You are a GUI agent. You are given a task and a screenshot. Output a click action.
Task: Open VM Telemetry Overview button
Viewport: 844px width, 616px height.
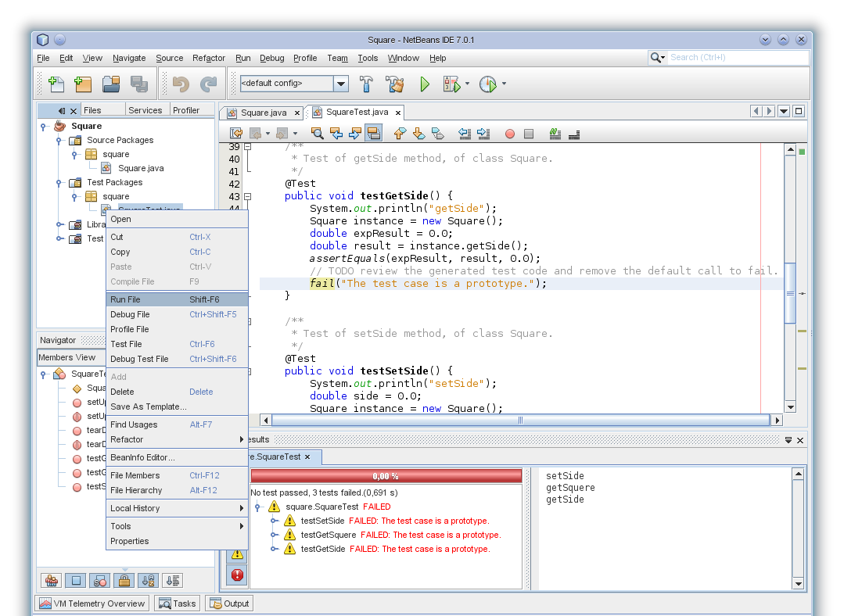click(x=92, y=603)
